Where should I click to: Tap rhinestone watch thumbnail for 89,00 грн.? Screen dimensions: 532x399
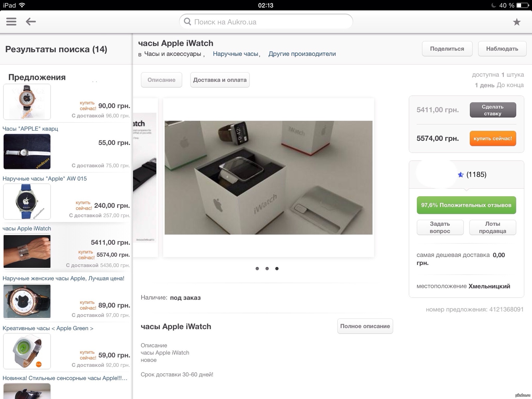[27, 301]
